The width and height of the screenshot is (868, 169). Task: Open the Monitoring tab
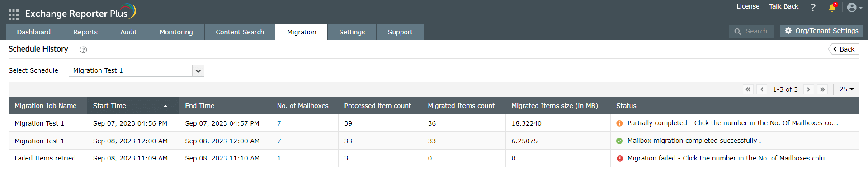pos(176,32)
